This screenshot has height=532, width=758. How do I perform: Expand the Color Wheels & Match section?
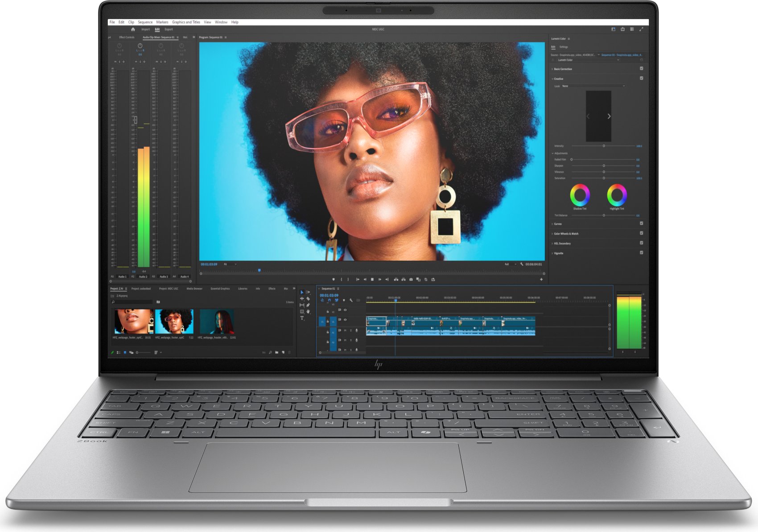pos(566,234)
